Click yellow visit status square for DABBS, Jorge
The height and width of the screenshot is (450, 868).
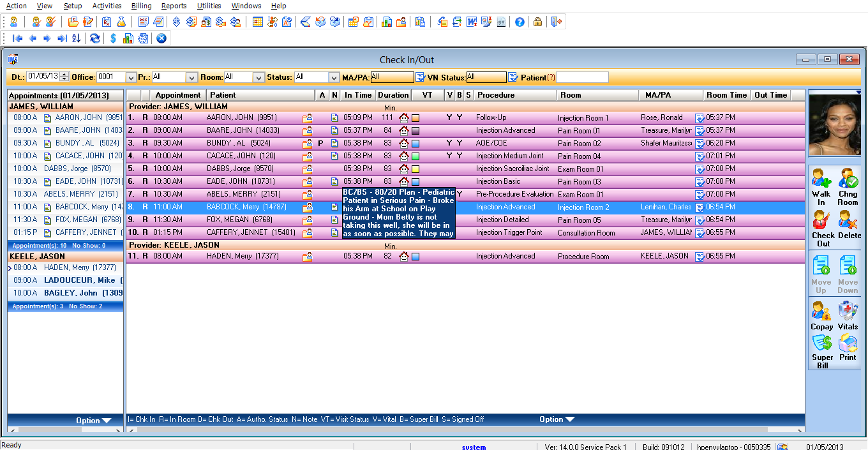click(x=415, y=169)
